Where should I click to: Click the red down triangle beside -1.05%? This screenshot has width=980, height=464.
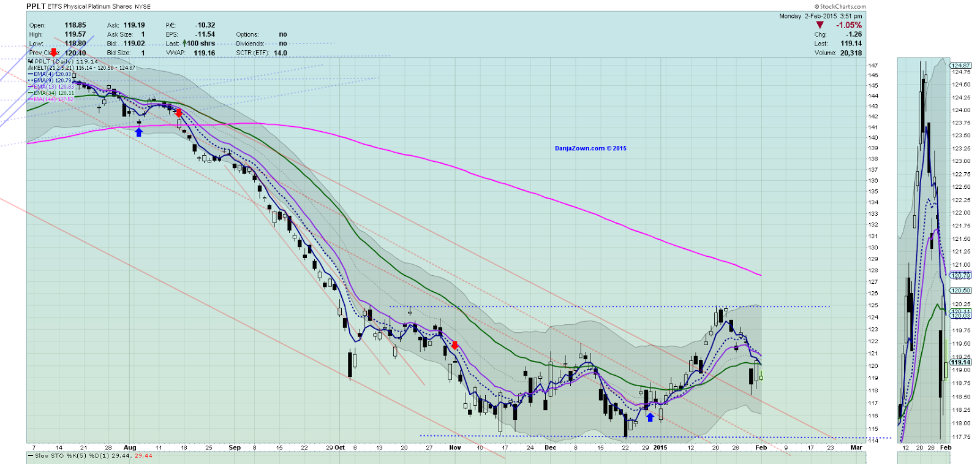click(820, 25)
